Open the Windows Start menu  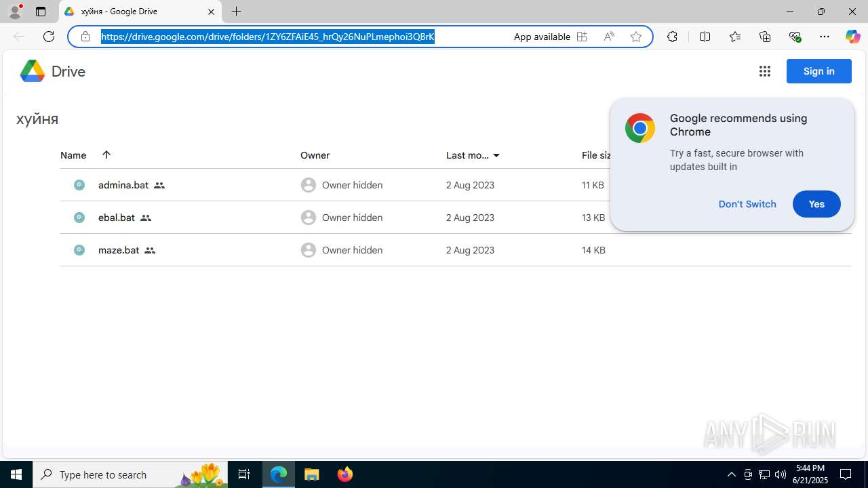coord(16,474)
